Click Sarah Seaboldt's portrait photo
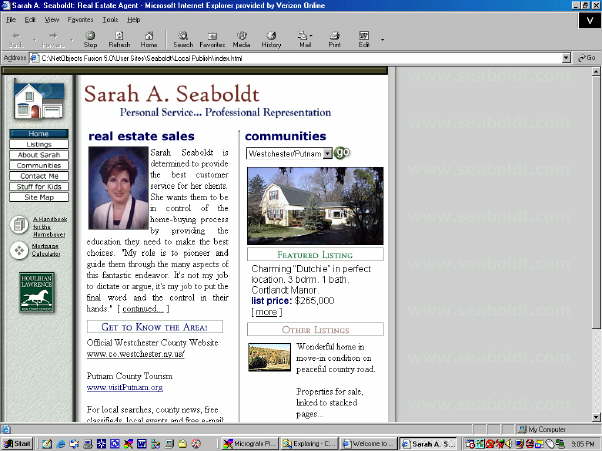 tap(118, 188)
